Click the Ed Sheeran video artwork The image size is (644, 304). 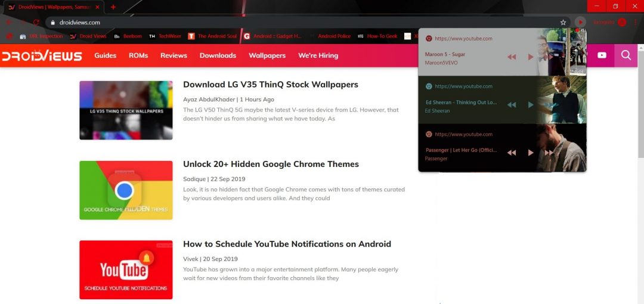562,100
